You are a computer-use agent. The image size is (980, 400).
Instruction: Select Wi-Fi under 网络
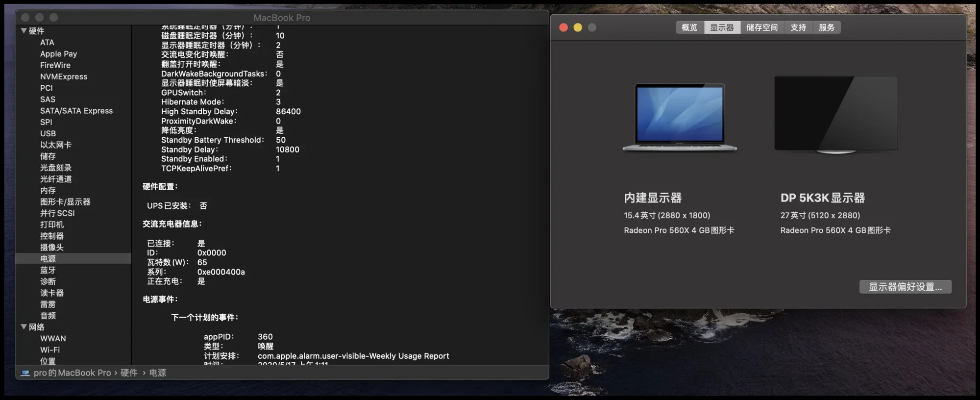click(x=50, y=350)
